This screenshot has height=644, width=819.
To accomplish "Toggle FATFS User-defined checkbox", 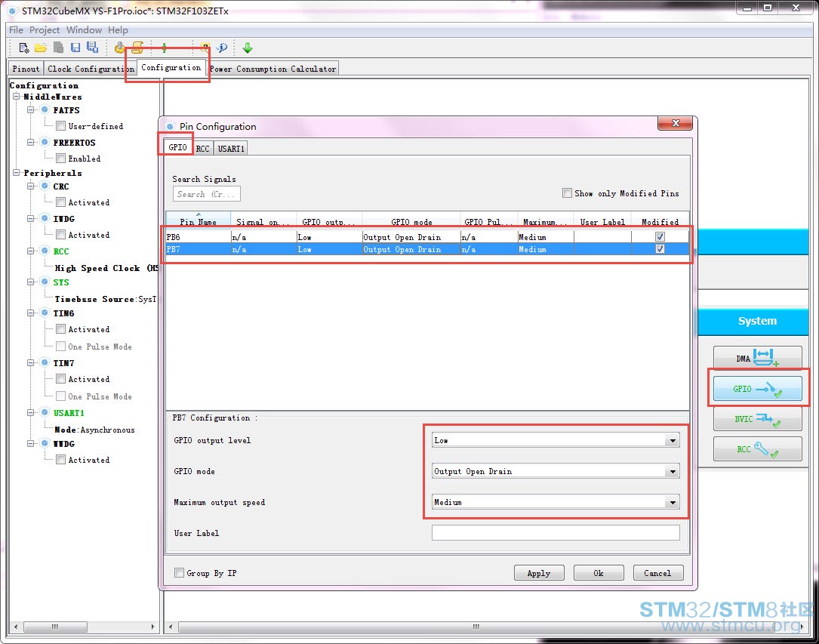I will pos(61,126).
